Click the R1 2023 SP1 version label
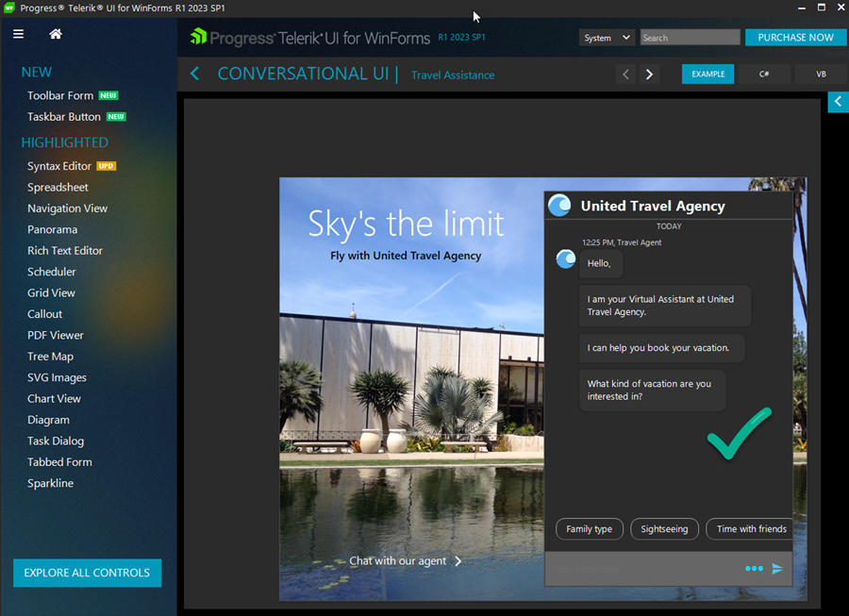The width and height of the screenshot is (849, 616). point(461,38)
